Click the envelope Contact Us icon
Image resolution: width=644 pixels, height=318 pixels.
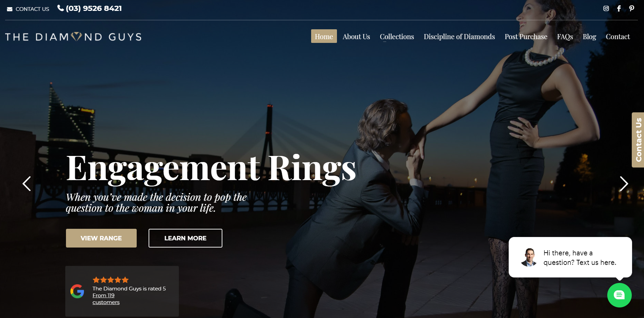tap(10, 9)
